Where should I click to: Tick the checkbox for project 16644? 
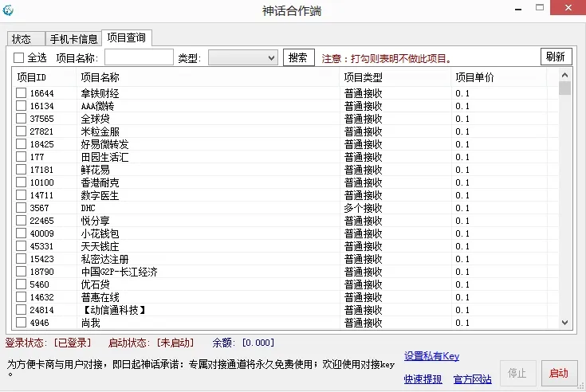coord(22,93)
